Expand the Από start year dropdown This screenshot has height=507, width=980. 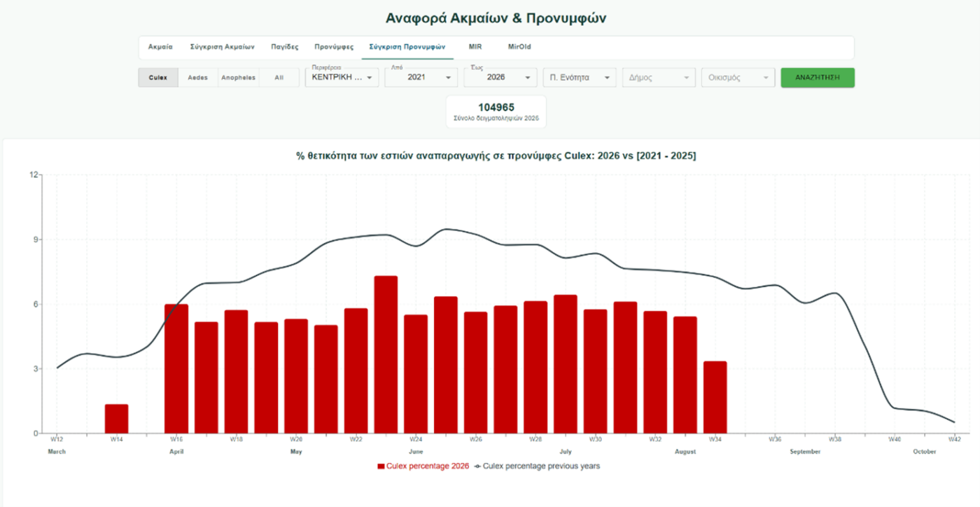click(421, 77)
